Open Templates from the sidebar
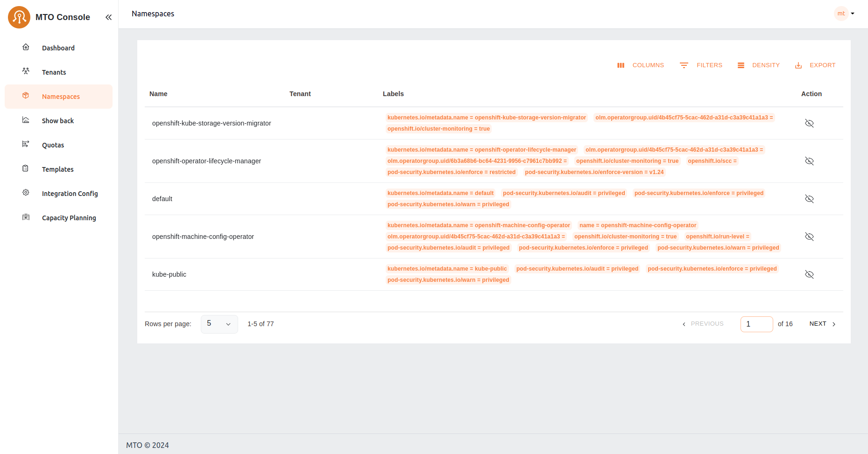This screenshot has height=454, width=868. 57,169
